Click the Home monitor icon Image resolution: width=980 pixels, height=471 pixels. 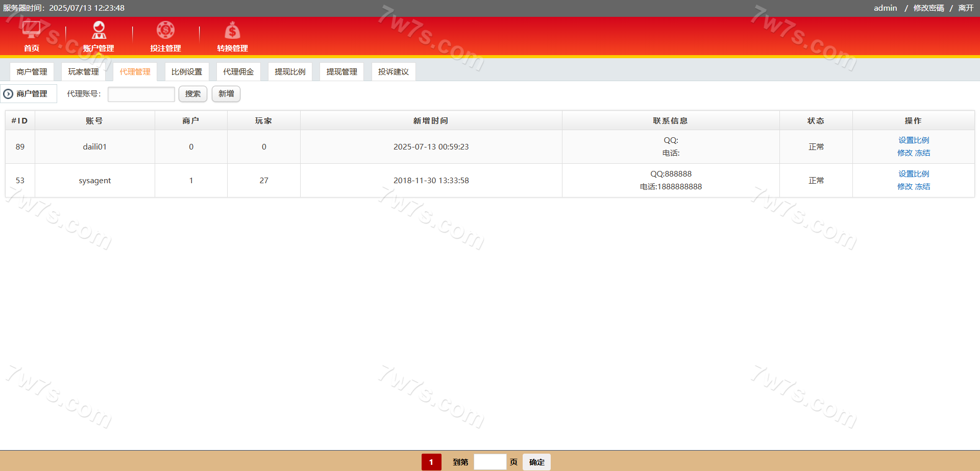32,30
